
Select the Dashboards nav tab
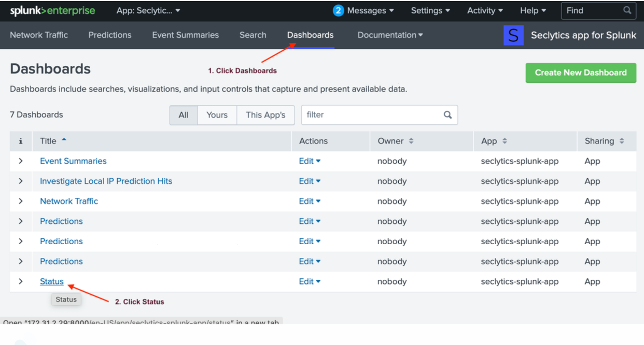pos(311,35)
